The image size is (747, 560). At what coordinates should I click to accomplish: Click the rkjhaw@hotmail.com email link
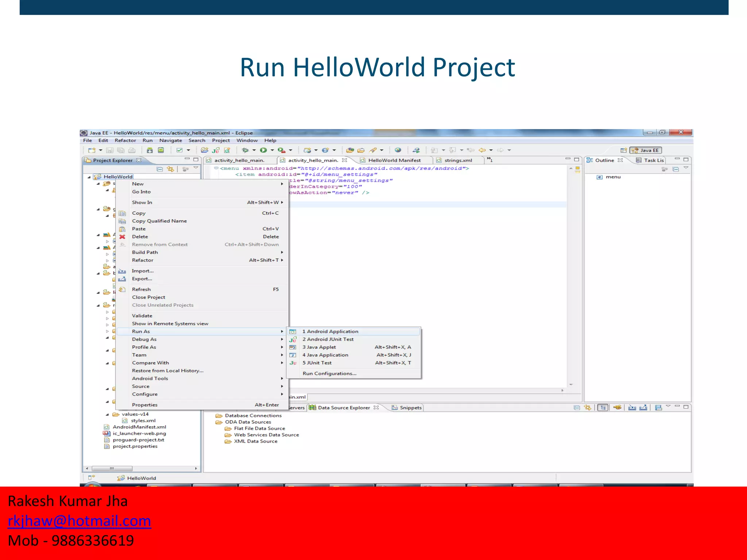tap(79, 521)
